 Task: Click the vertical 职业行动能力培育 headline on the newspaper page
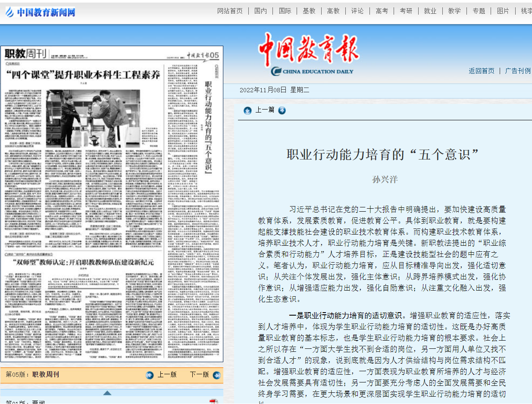coord(209,128)
